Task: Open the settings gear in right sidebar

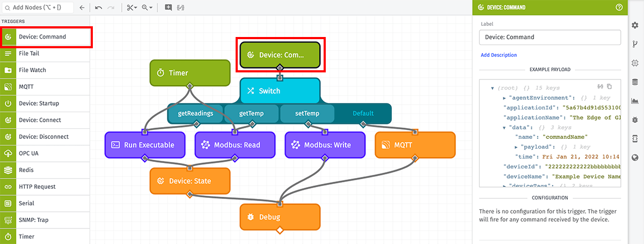Action: 635,25
